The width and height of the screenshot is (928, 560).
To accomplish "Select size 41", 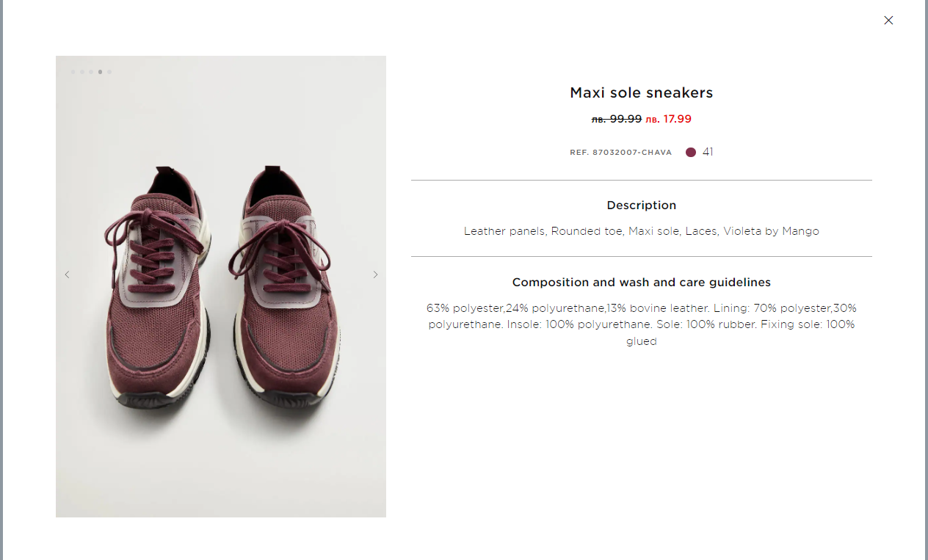I will [x=708, y=152].
